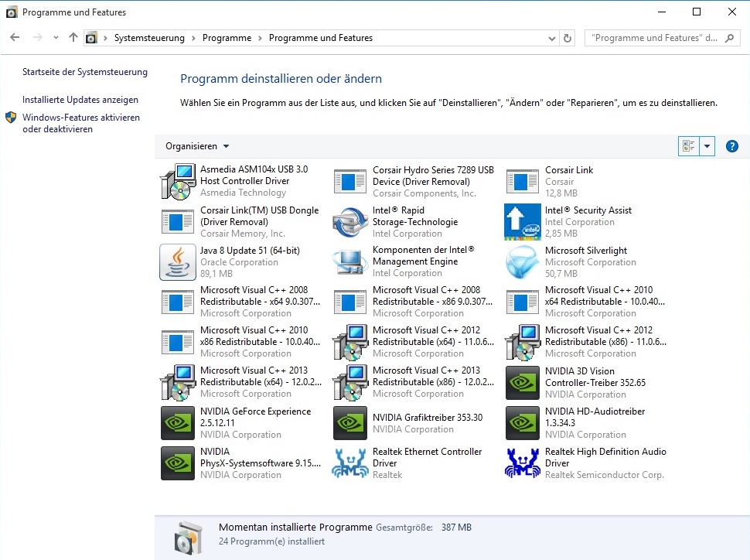Expand chevron before Systemsteuerung breadcrumb
Viewport: 750px width, 560px height.
click(x=105, y=38)
